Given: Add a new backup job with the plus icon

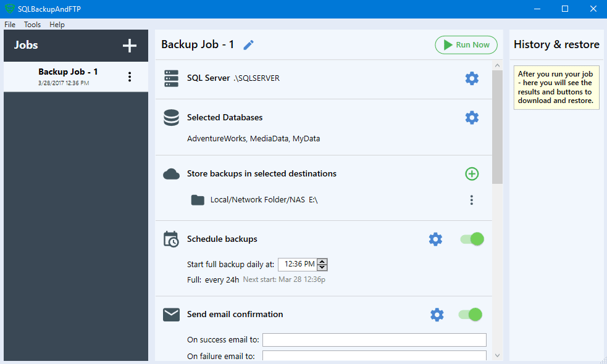Looking at the screenshot, I should (130, 45).
